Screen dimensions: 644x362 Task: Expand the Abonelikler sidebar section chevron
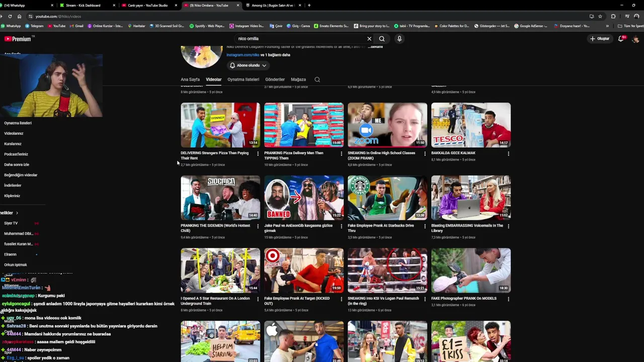coord(17,213)
